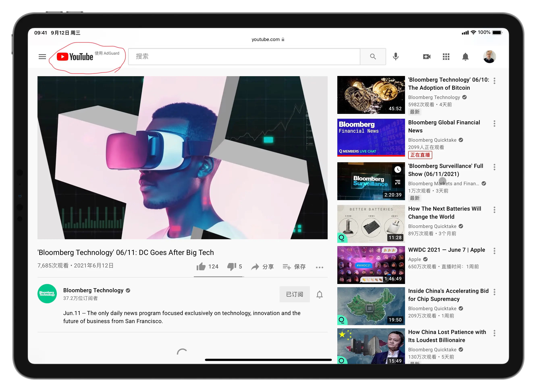537x392 pixels.
Task: Open title 'How China Lost Patience with Its Loudest Billionaire'
Action: [447, 336]
